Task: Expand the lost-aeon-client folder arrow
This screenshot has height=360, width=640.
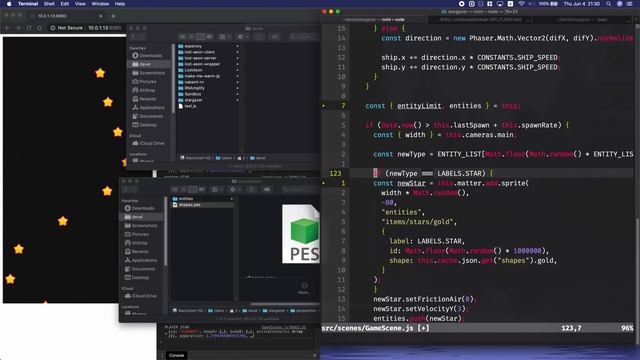Action: [237, 52]
